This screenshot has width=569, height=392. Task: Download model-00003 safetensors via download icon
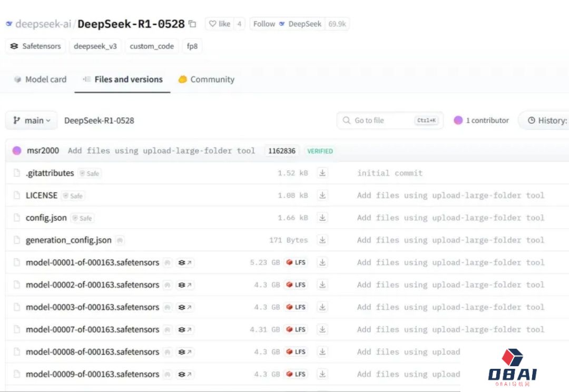[322, 307]
